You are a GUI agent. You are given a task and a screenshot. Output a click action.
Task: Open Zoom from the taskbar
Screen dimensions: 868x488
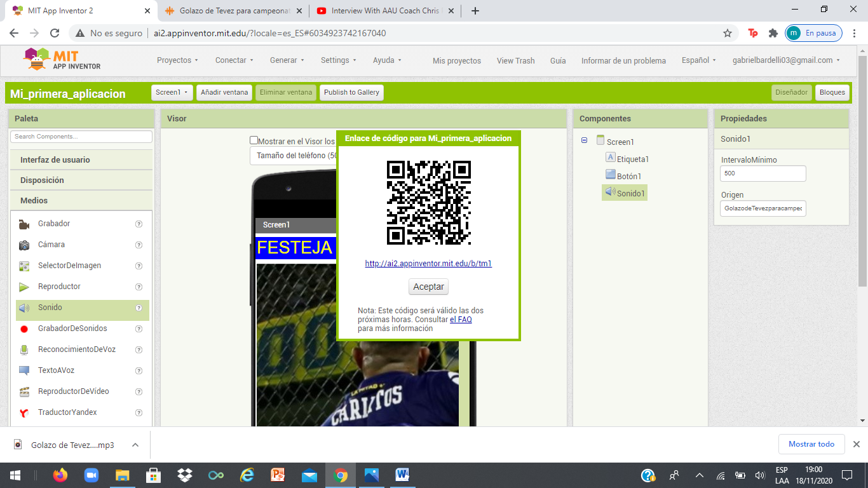[x=92, y=475]
